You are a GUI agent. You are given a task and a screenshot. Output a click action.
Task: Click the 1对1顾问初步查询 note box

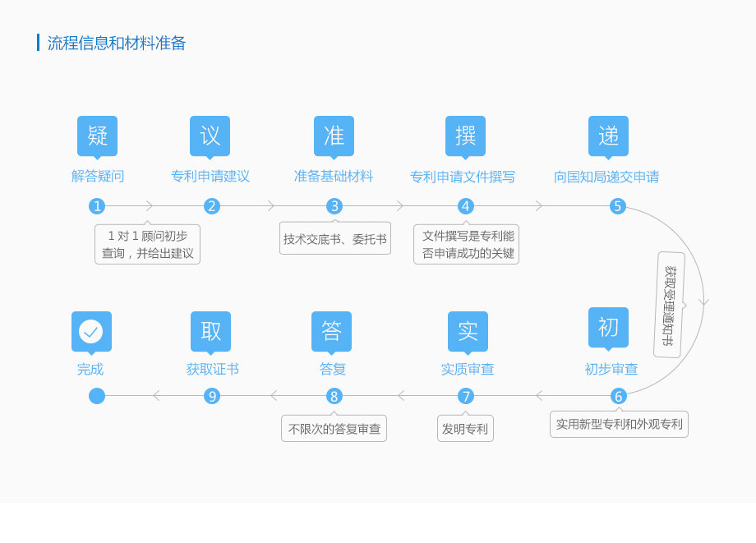tap(148, 244)
